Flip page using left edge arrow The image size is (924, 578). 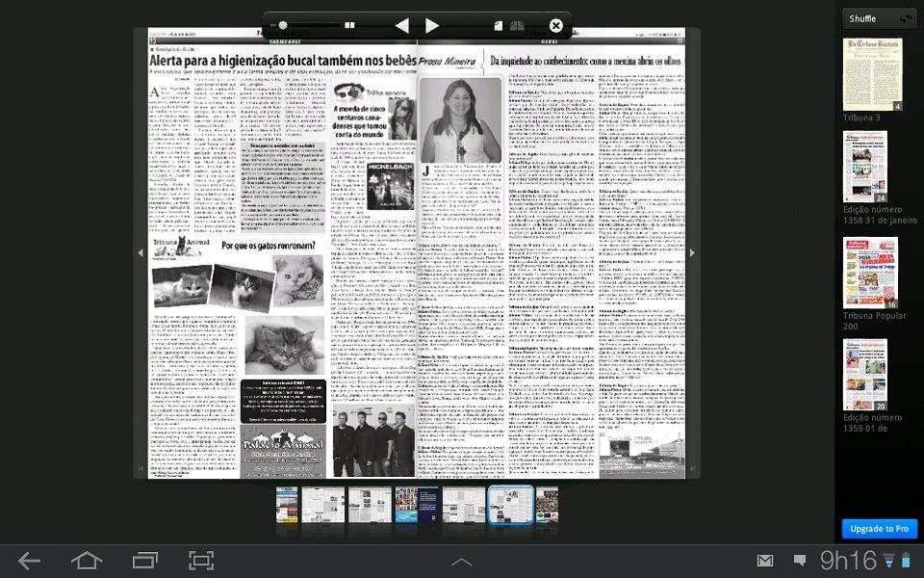tap(141, 253)
